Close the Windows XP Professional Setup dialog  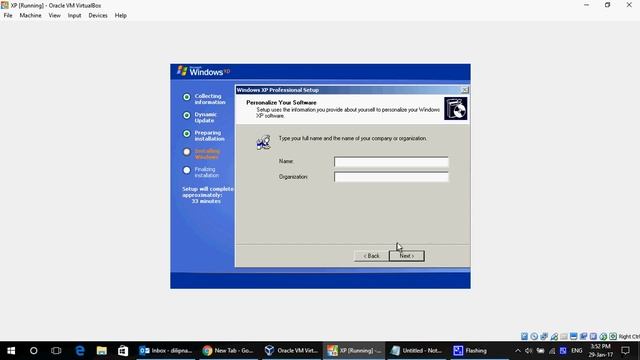(x=464, y=90)
